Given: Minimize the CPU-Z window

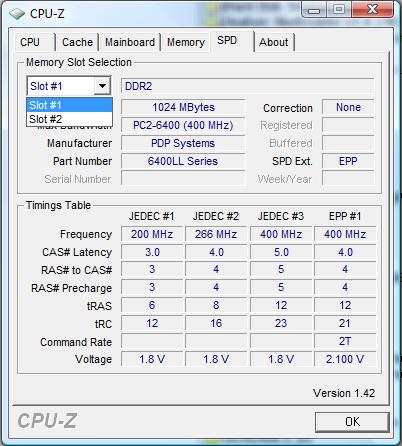Looking at the screenshot, I should [314, 10].
